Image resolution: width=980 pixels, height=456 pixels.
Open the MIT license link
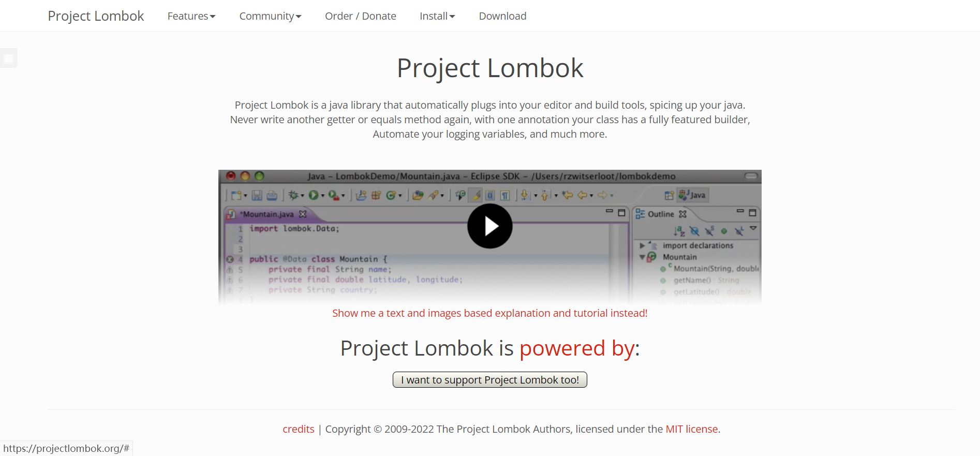[692, 429]
